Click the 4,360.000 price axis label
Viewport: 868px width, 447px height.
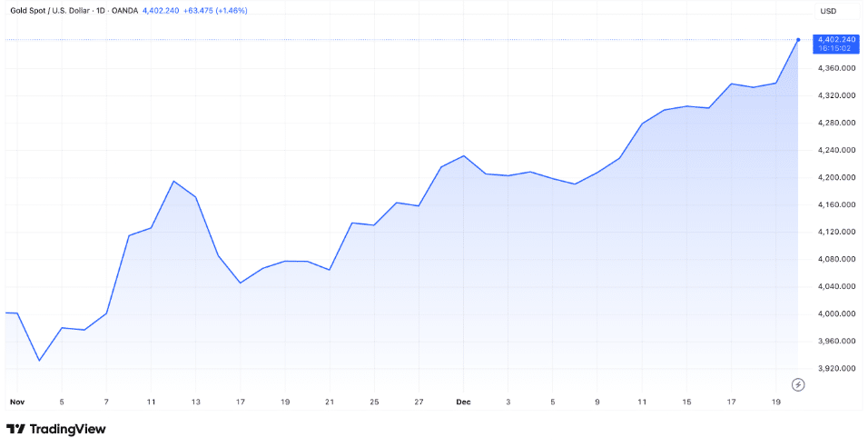pos(834,68)
